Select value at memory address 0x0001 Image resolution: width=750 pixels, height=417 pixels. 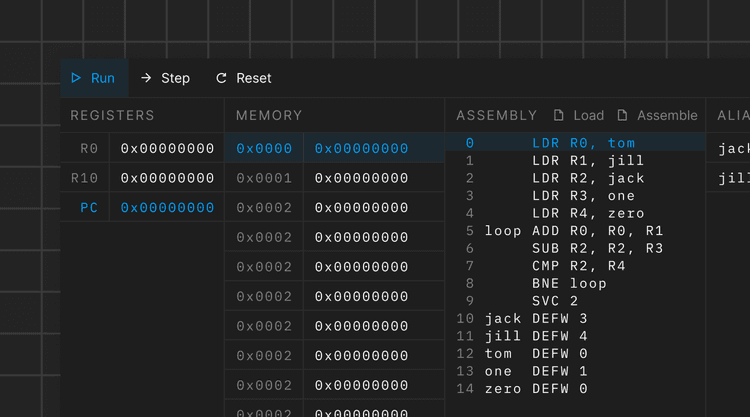(361, 178)
